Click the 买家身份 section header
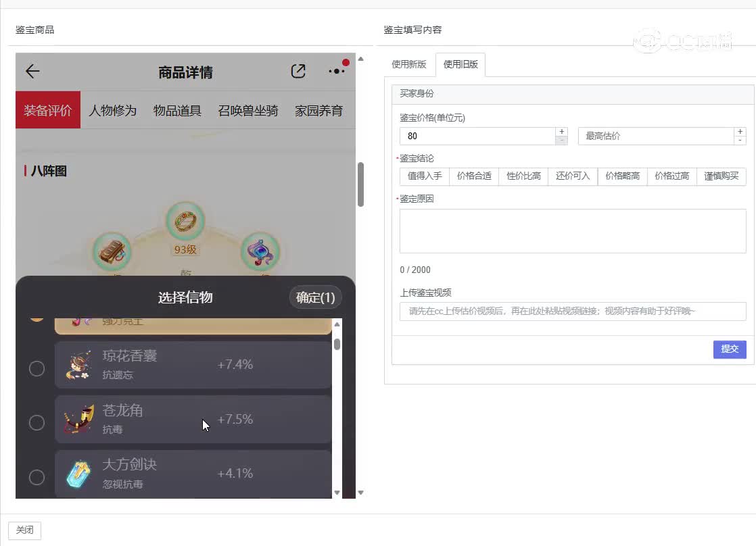The image size is (756, 546). point(573,94)
